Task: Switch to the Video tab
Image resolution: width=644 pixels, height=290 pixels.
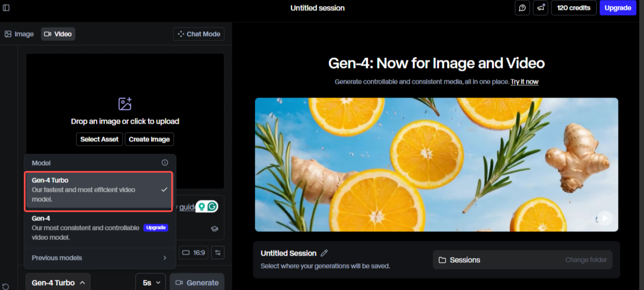Action: point(58,34)
